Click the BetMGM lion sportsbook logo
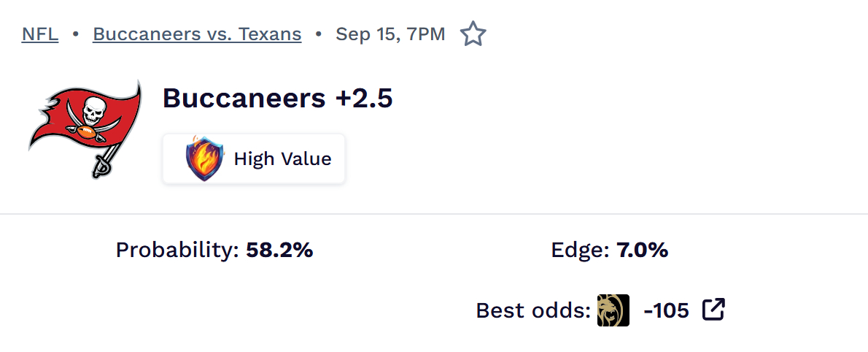The width and height of the screenshot is (868, 352). [x=613, y=310]
